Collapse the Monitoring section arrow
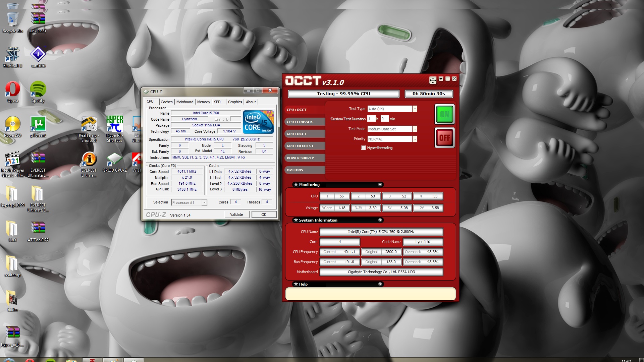The width and height of the screenshot is (644, 362). (x=380, y=184)
